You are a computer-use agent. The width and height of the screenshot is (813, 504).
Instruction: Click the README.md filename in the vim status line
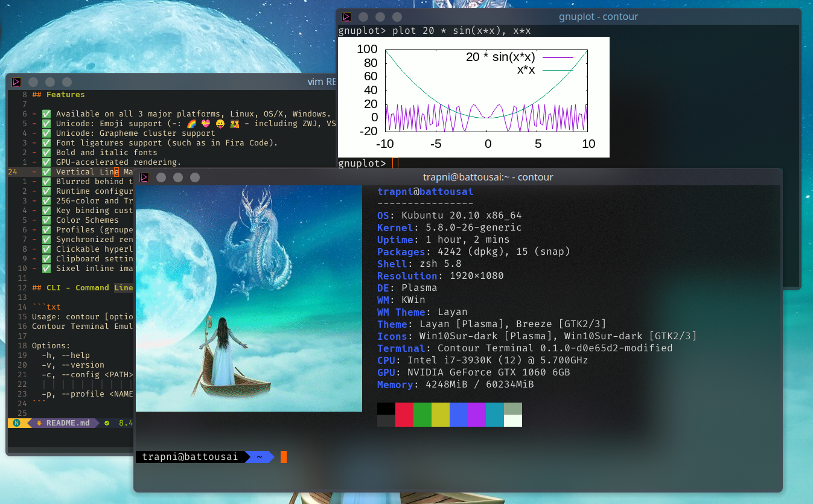[68, 423]
